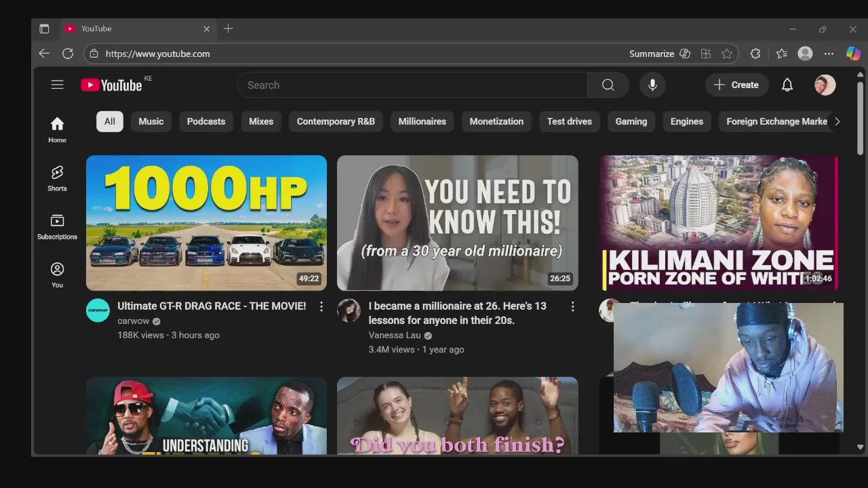This screenshot has width=868, height=488.
Task: Select the All filter chip
Action: 110,121
